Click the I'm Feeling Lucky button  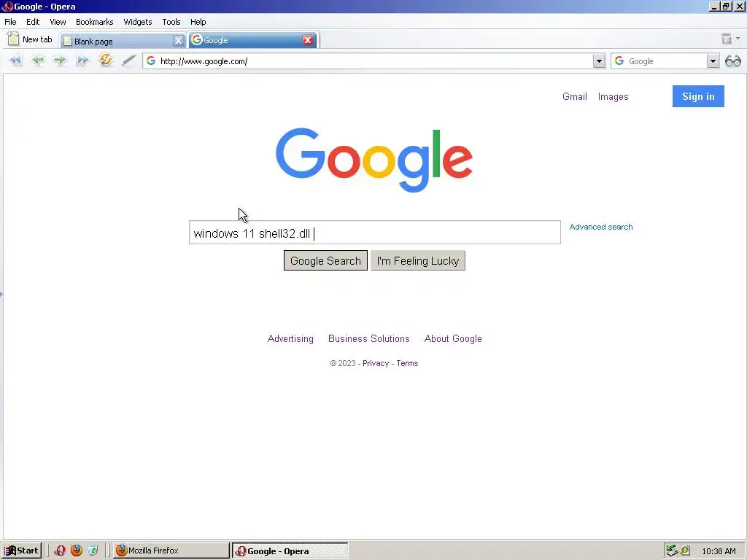418,260
